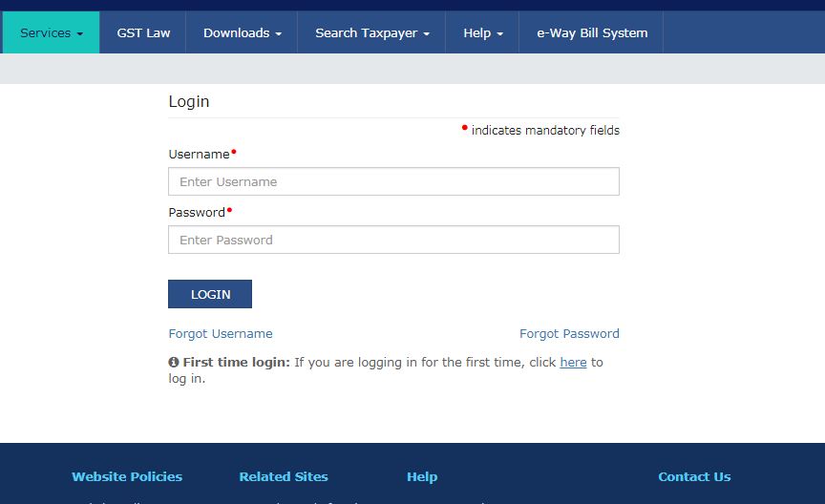Expand the Search Taxpayer dropdown
Screen dimensions: 825x504
coord(371,32)
